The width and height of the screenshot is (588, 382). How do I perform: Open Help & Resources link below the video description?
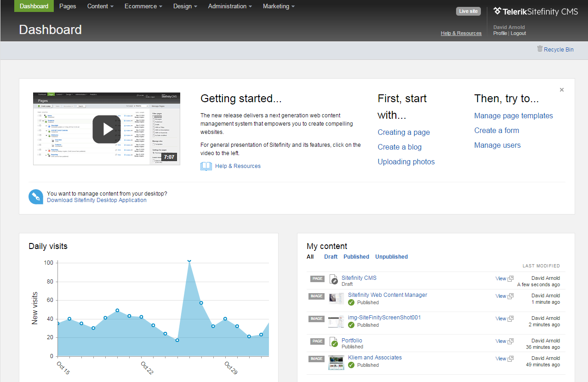click(x=238, y=166)
